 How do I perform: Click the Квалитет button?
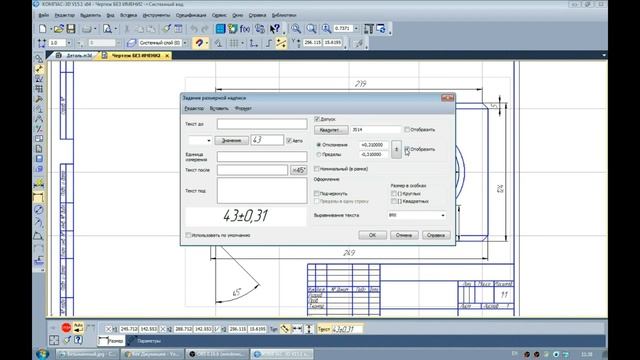click(x=331, y=130)
